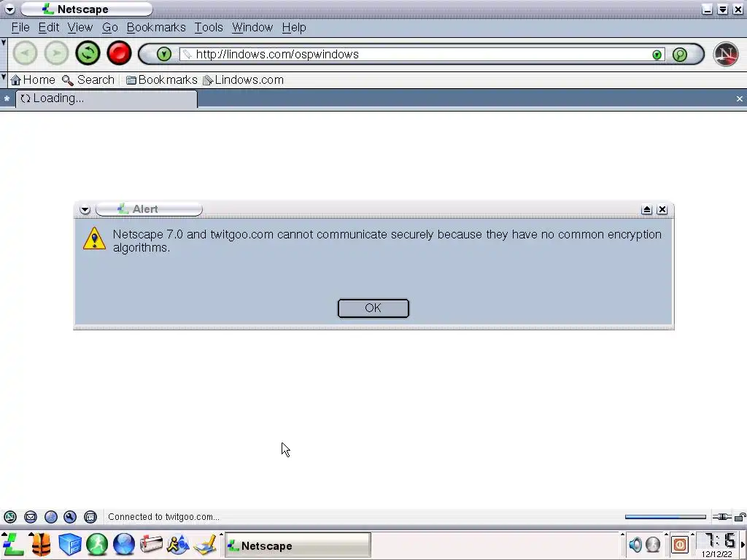
Task: Open the View menu
Action: [x=80, y=28]
